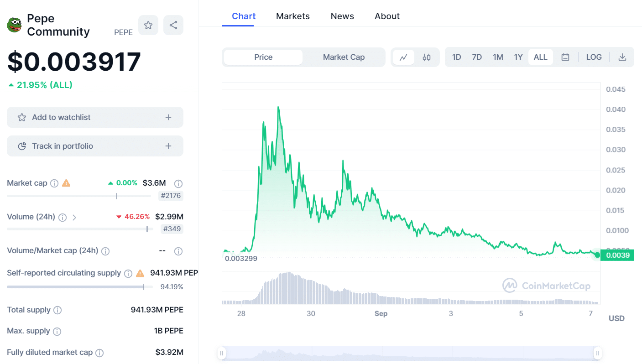Expand the Volume (24h) chevron
The width and height of the screenshot is (642, 364).
pos(74,217)
